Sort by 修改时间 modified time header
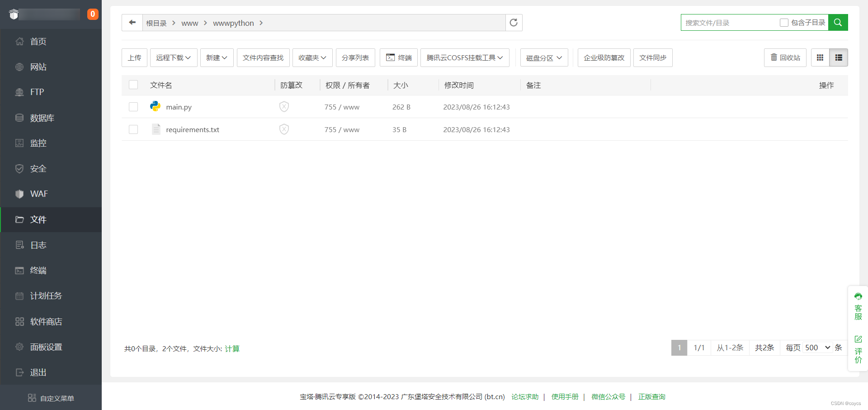This screenshot has height=410, width=868. (459, 85)
